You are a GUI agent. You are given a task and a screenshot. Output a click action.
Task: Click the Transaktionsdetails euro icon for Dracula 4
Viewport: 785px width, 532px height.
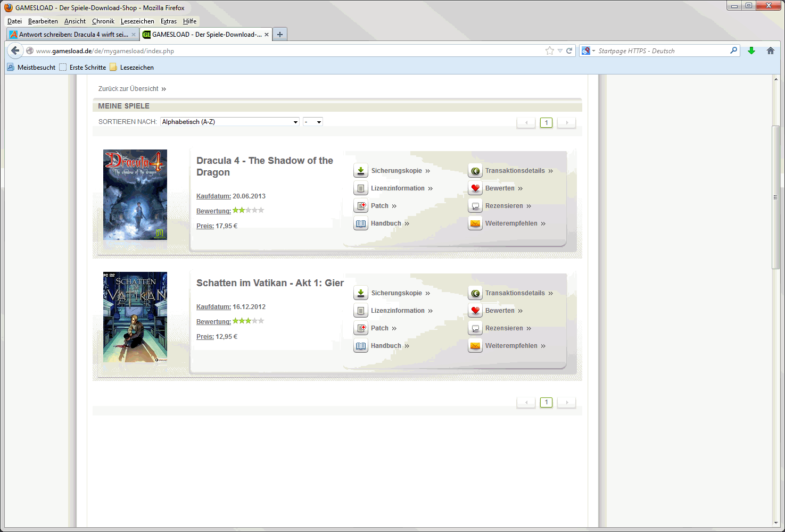coord(475,171)
